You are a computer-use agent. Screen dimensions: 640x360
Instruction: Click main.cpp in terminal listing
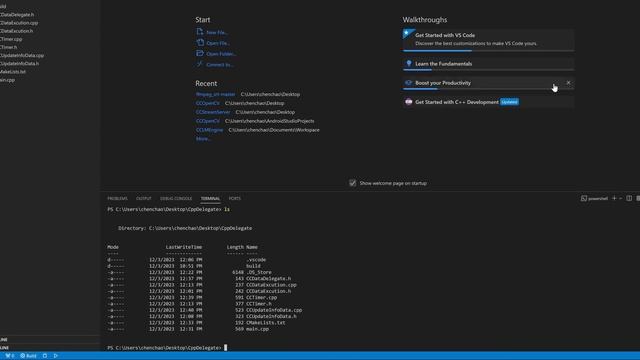click(257, 329)
